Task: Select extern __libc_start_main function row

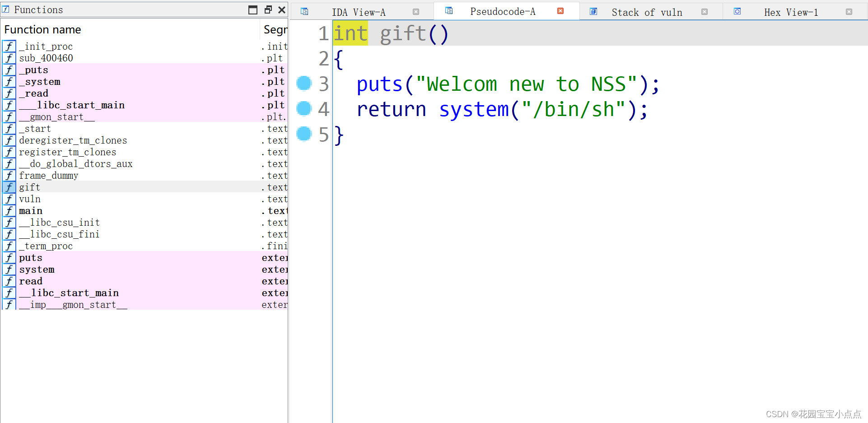Action: 144,293
